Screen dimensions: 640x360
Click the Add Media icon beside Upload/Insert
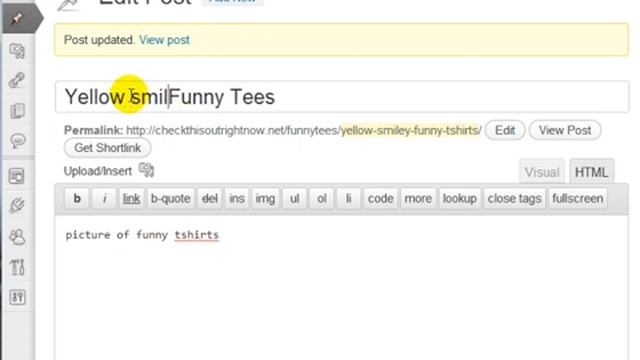point(146,170)
